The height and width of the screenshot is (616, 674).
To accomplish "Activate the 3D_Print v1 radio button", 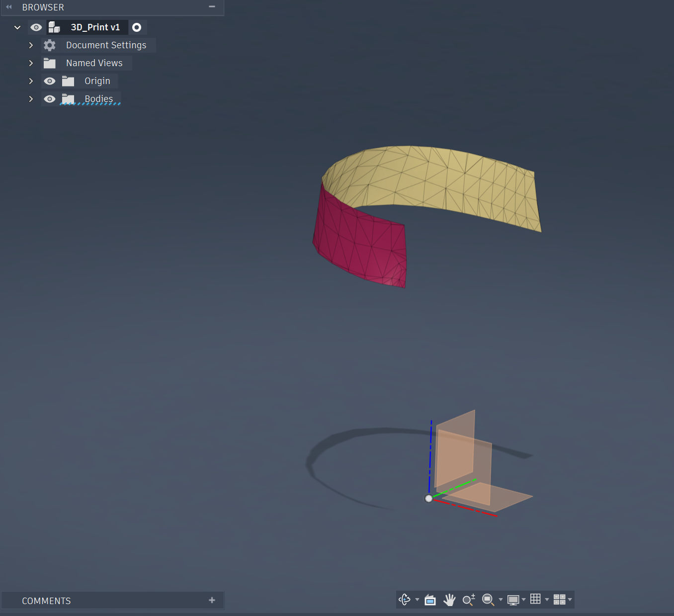I will click(x=137, y=27).
